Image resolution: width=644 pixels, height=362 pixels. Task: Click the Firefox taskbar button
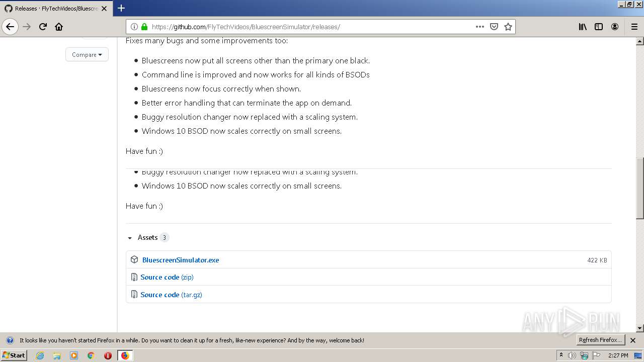click(x=125, y=355)
